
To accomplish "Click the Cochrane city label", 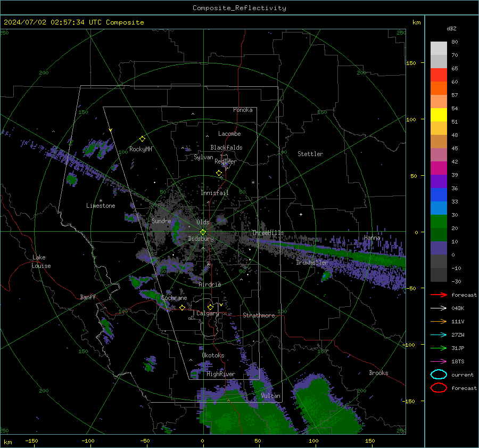I will coord(174,298).
